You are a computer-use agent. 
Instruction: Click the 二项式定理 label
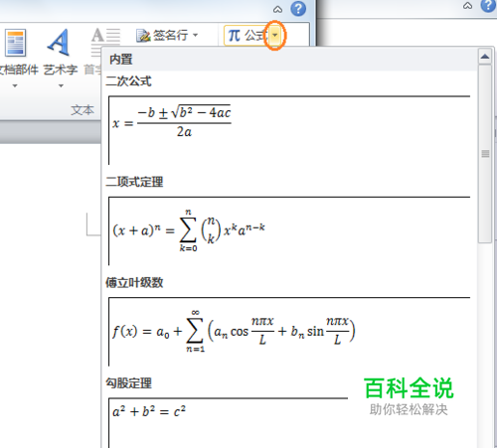click(x=134, y=182)
